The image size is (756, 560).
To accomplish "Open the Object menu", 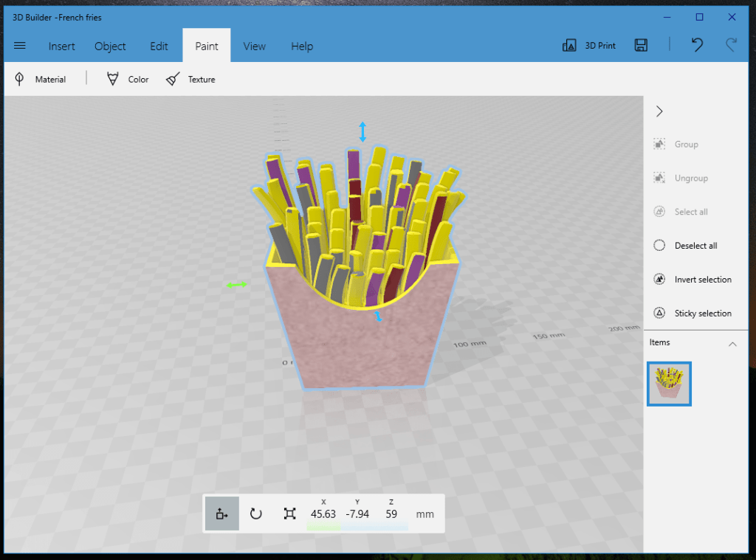I will [x=110, y=46].
